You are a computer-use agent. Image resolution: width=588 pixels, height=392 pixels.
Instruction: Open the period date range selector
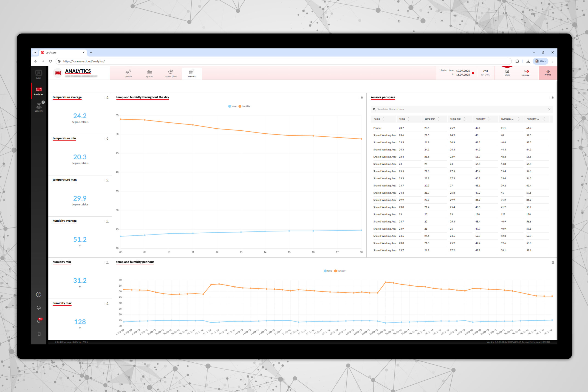point(463,73)
